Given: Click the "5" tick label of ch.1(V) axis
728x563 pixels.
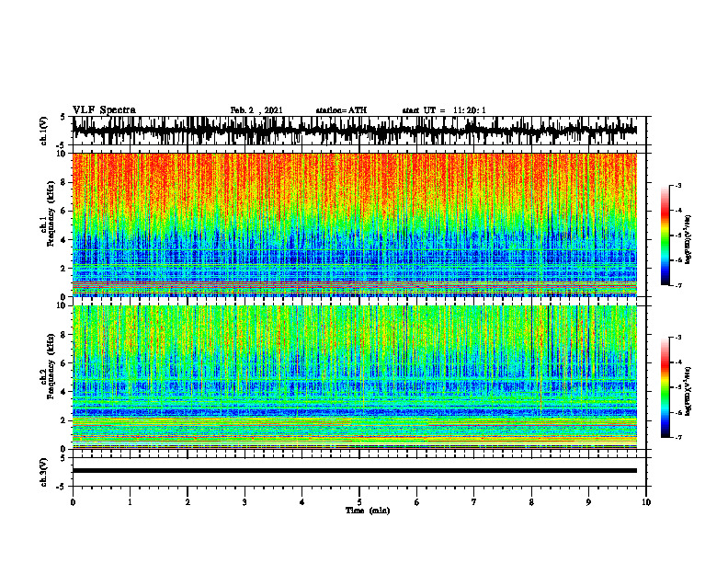Looking at the screenshot, I should coord(63,117).
